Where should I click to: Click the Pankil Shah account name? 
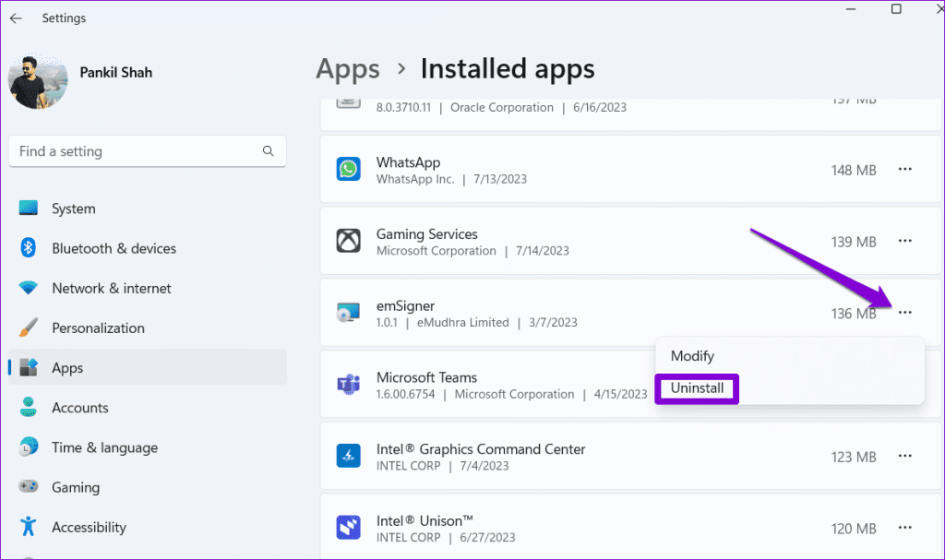pyautogui.click(x=115, y=72)
